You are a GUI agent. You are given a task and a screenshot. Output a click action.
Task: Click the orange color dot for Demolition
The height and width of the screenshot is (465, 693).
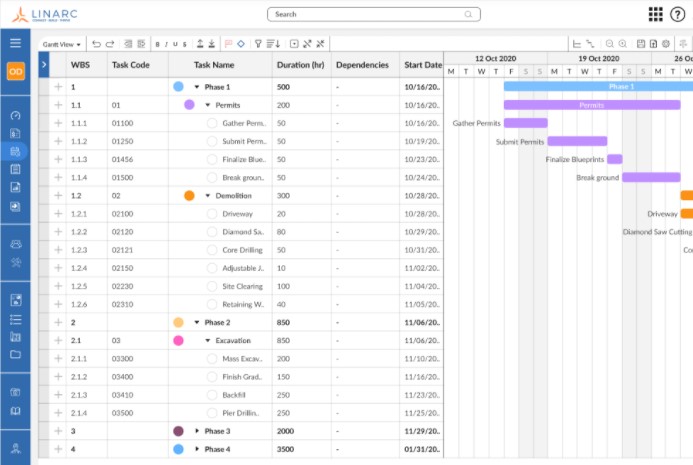click(189, 196)
